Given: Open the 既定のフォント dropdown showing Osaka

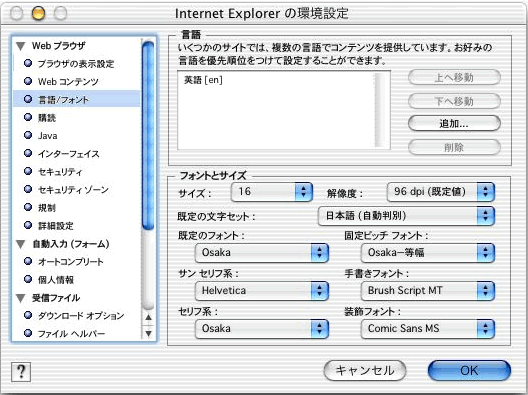Looking at the screenshot, I should click(x=262, y=253).
